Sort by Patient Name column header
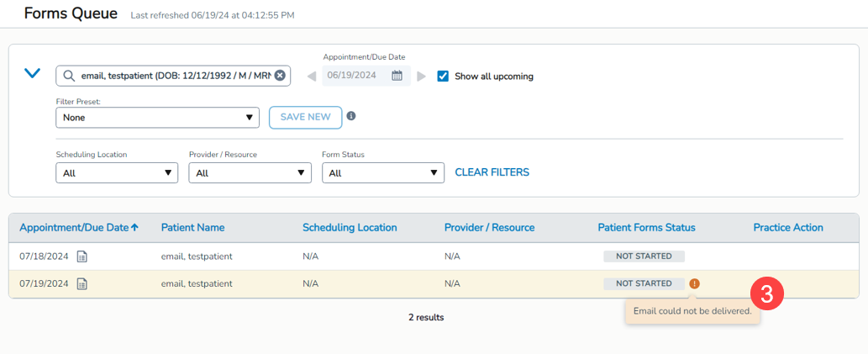 tap(192, 227)
